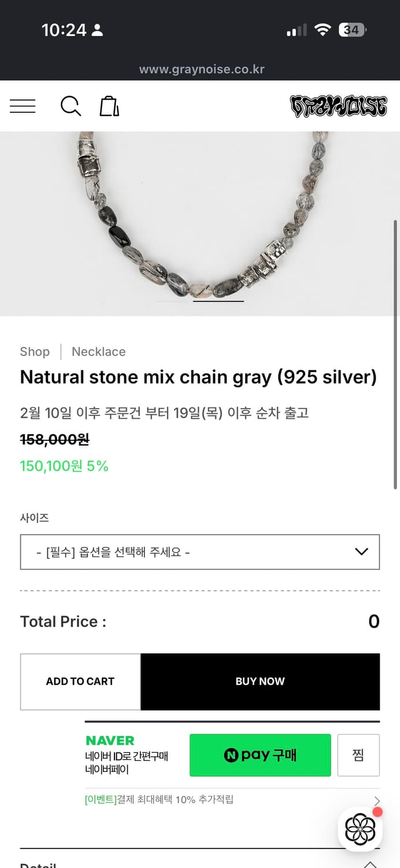This screenshot has width=400, height=868.
Task: Open the Necklace category
Action: tap(98, 351)
